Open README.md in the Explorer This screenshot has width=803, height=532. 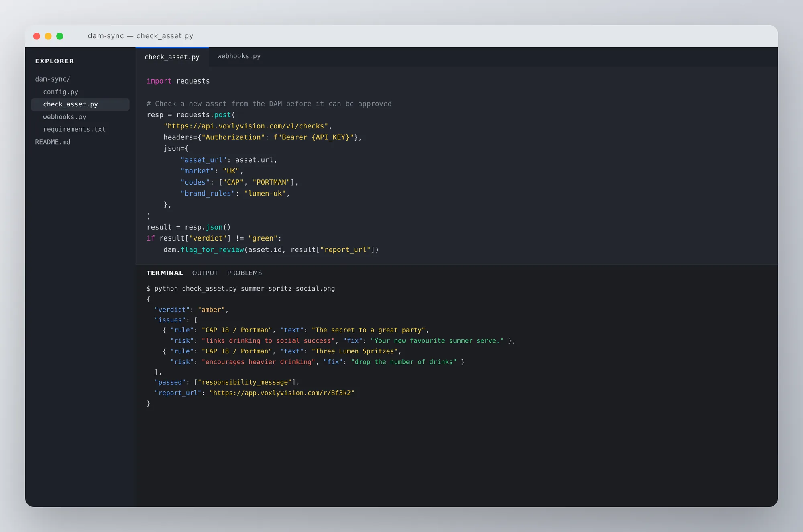[53, 142]
